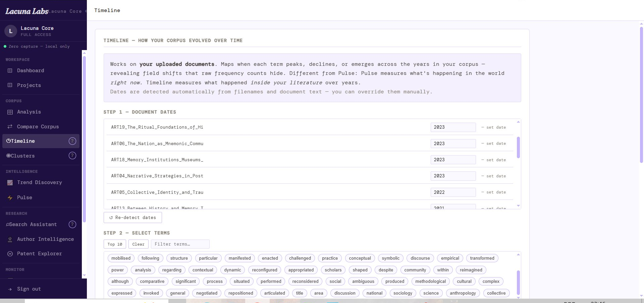
Task: Toggle the 'methodological' term chip
Action: (430, 282)
